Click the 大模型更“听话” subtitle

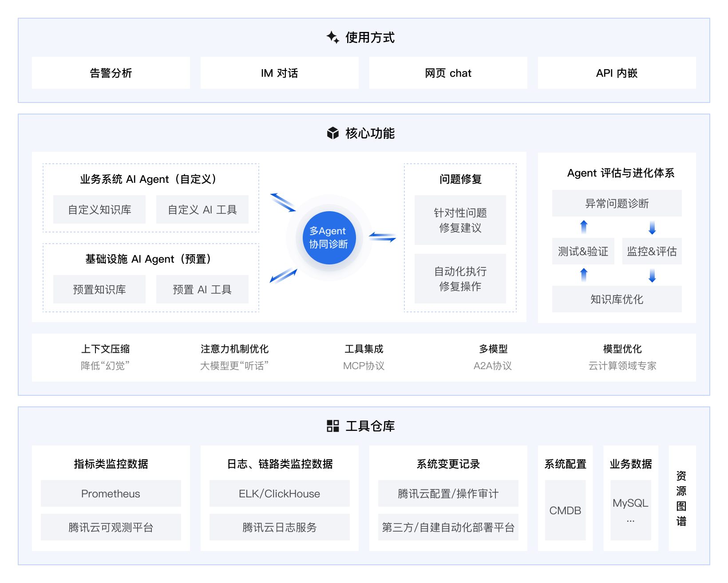point(234,366)
